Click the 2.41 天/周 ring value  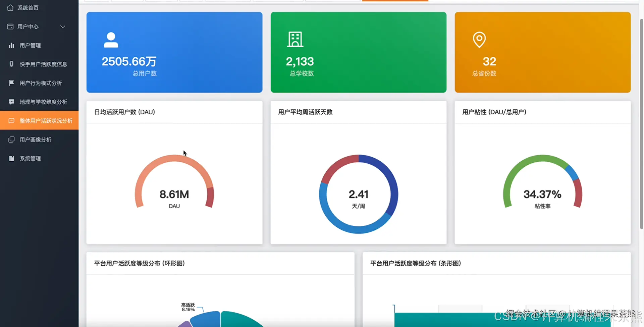click(359, 194)
